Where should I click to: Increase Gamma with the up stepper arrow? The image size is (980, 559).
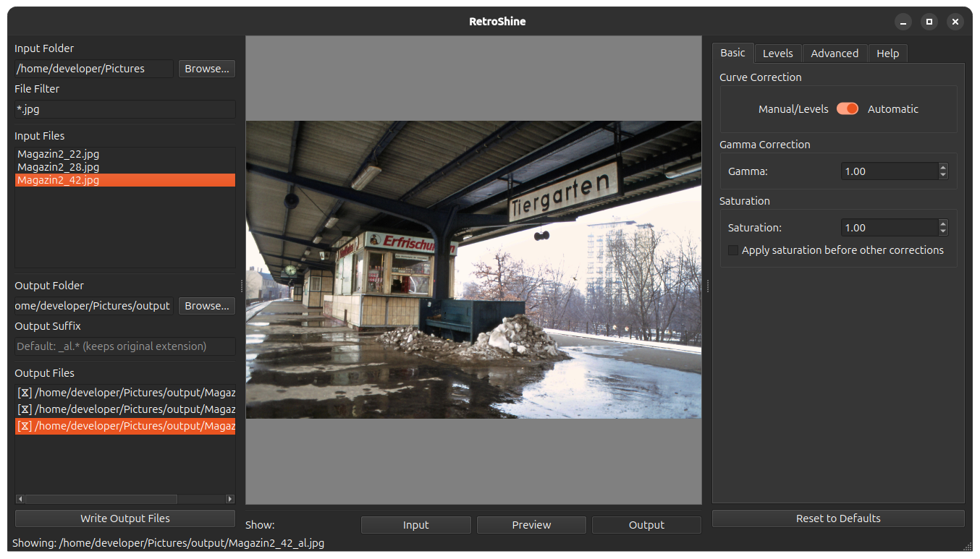point(942,168)
